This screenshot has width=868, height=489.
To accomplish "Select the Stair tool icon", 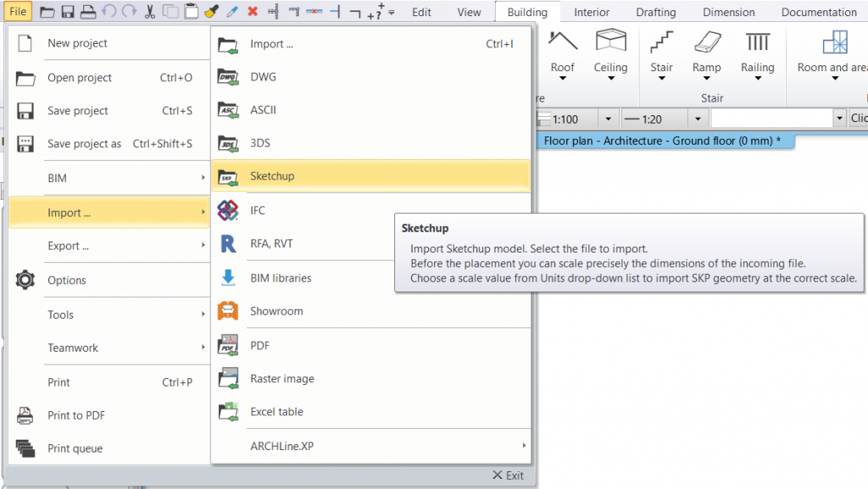I will [x=661, y=42].
